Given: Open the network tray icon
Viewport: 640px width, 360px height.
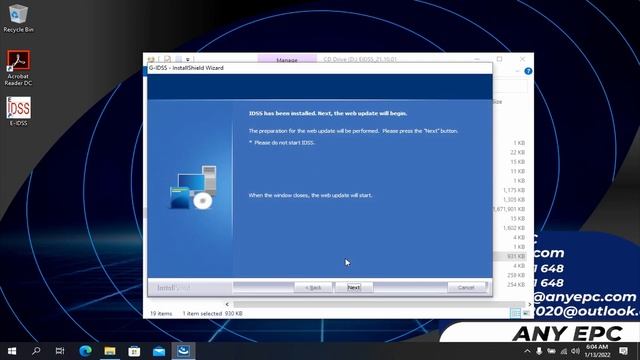Looking at the screenshot, I should point(564,351).
